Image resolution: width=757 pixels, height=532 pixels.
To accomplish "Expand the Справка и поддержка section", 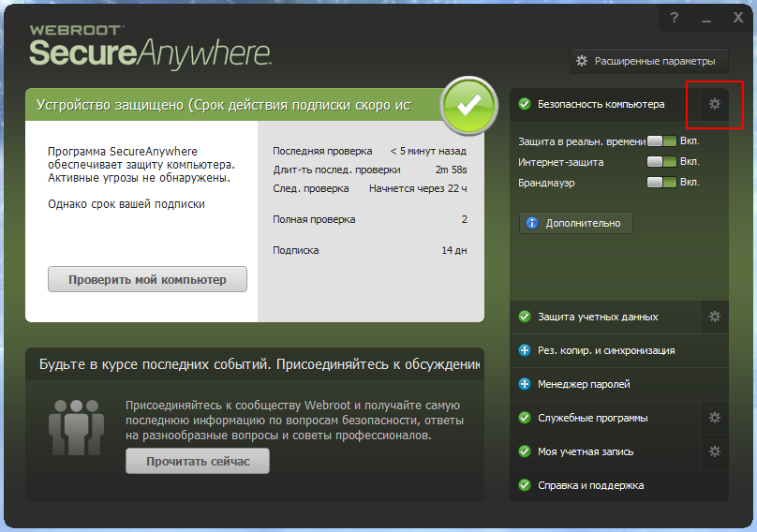I will click(x=619, y=485).
